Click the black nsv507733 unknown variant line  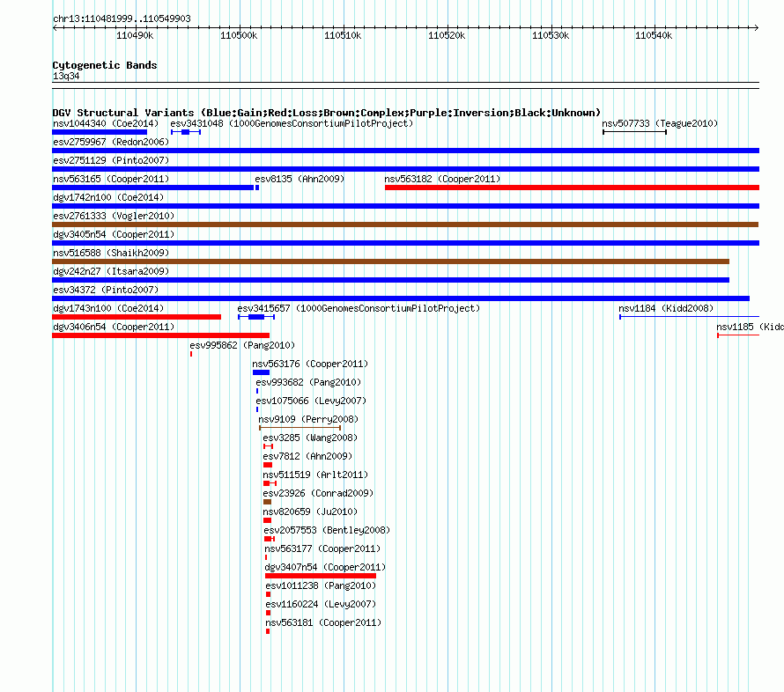click(634, 132)
